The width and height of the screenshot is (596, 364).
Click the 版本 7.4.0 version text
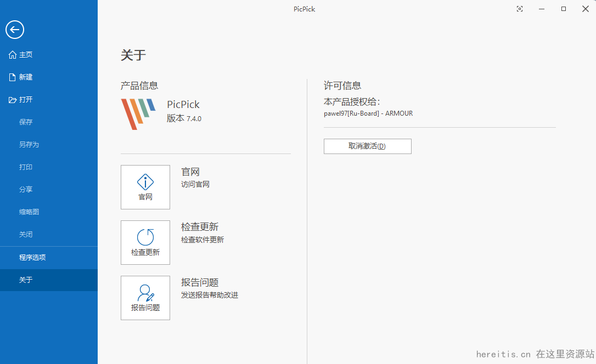coord(184,118)
